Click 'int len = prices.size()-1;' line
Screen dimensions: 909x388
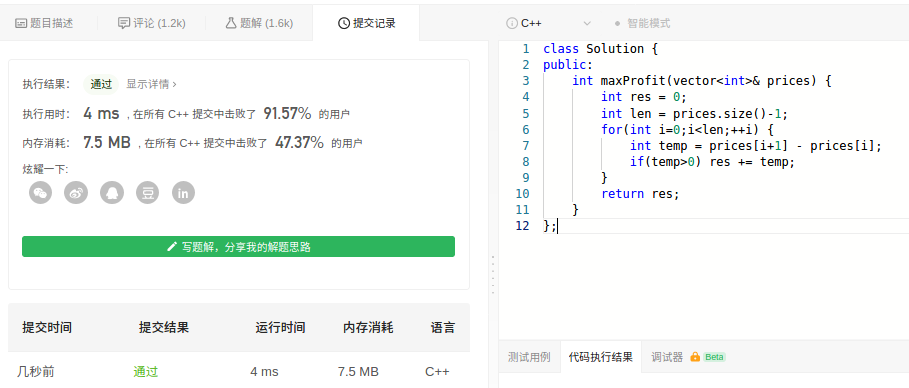[695, 113]
